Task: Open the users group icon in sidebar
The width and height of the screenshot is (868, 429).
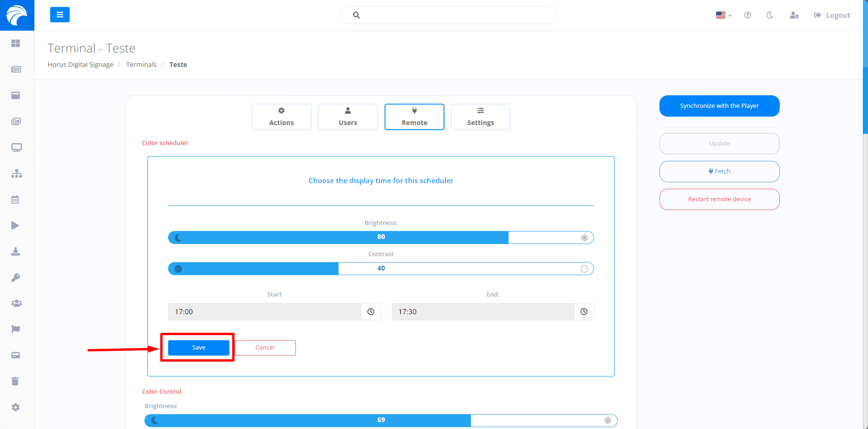Action: (16, 303)
